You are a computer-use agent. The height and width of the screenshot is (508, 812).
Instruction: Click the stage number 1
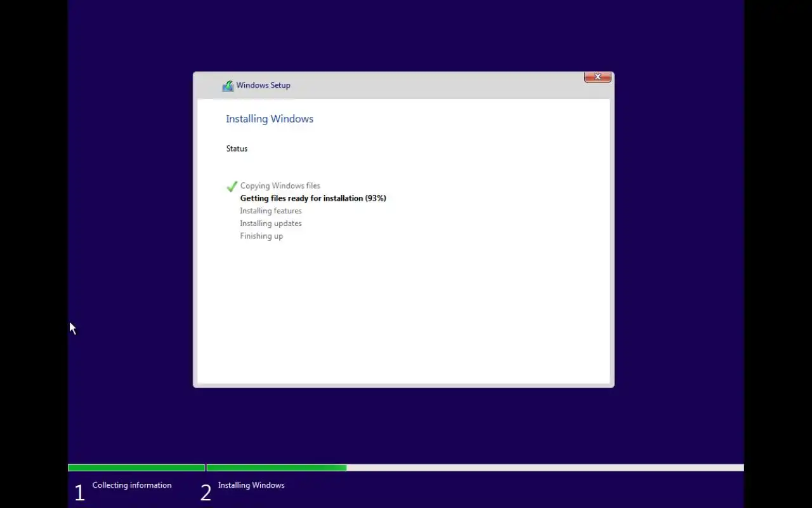click(x=79, y=493)
